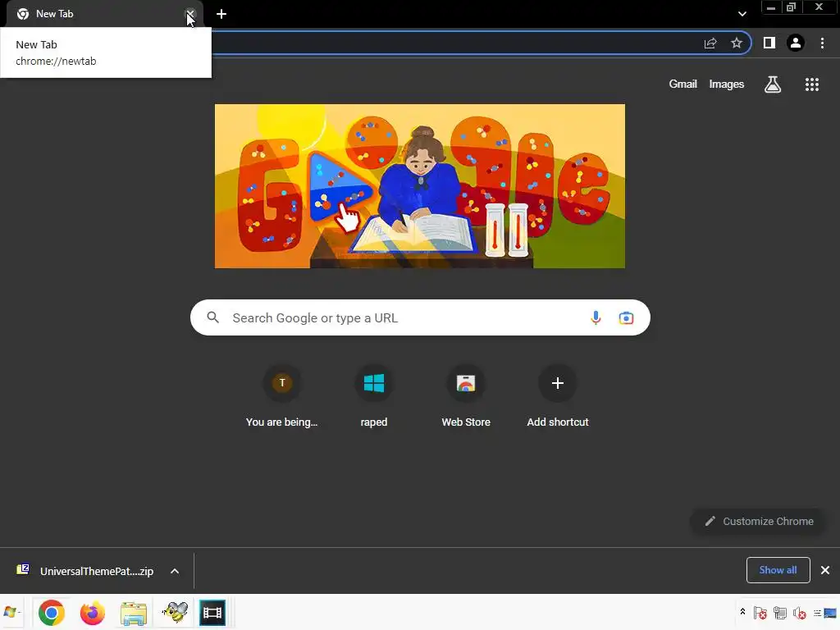840x630 pixels.
Task: Click the network tray icon
Action: pos(780,613)
